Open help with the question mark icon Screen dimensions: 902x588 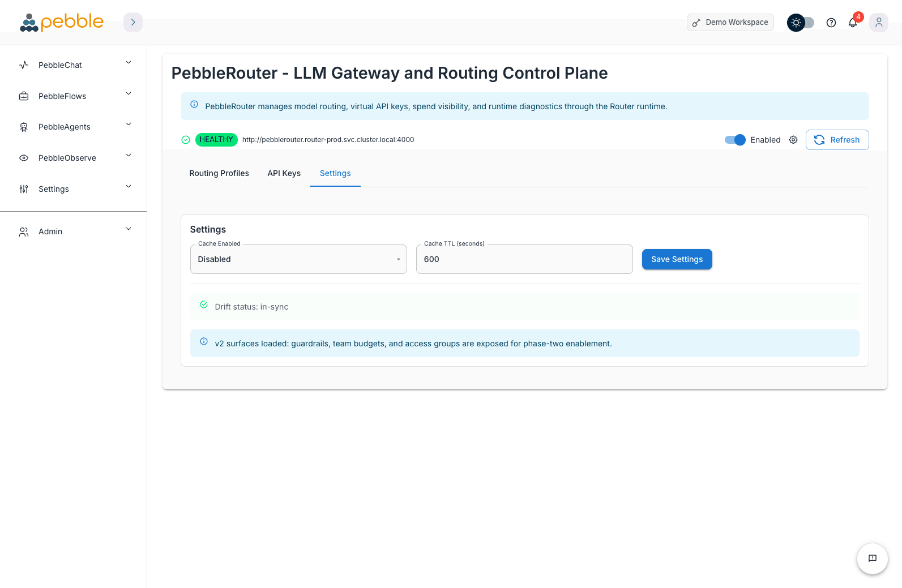point(831,23)
